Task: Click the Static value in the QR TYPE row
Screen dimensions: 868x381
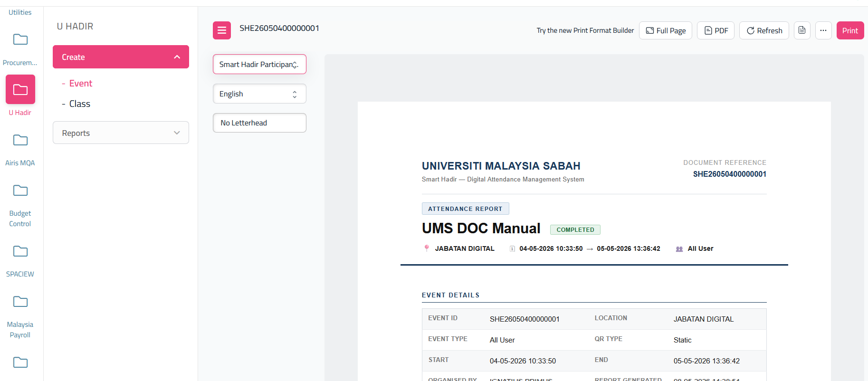Action: pos(683,340)
